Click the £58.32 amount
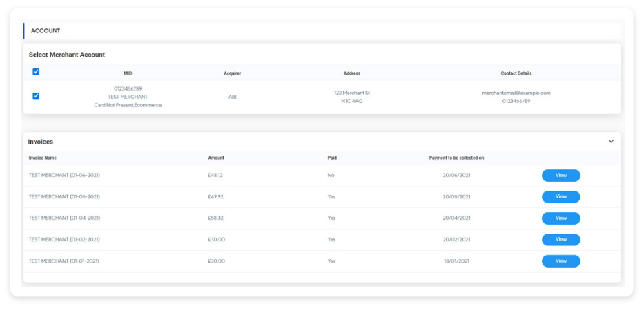 tap(215, 218)
